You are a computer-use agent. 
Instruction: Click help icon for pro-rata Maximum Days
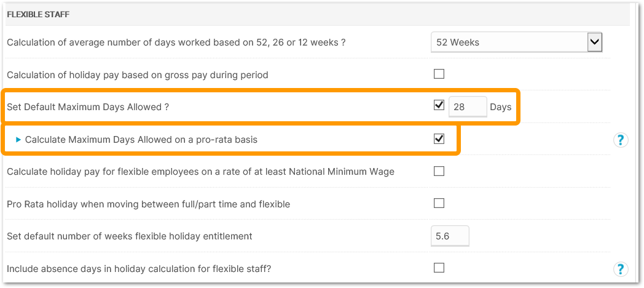pyautogui.click(x=621, y=140)
